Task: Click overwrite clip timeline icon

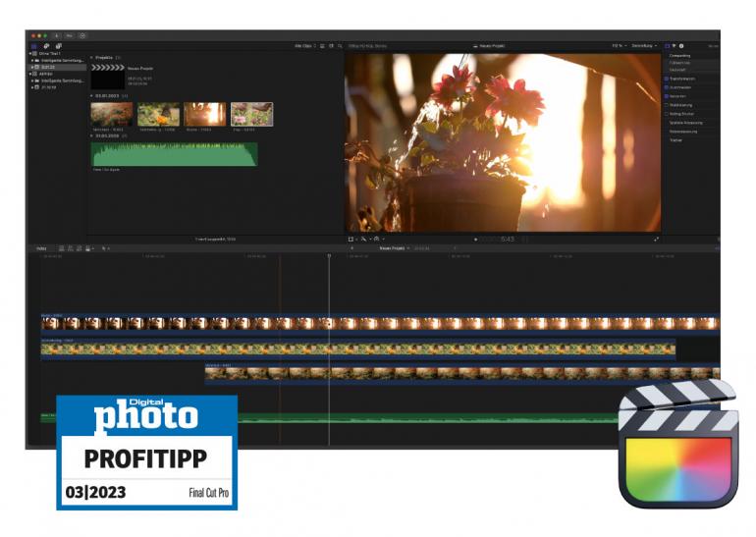Action: pos(88,248)
